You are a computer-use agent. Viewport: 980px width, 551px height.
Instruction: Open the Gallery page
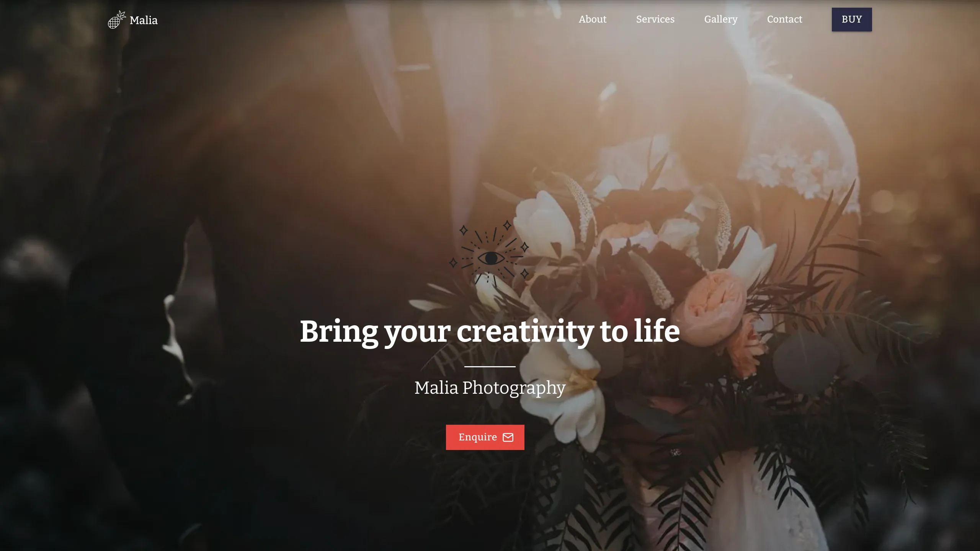720,20
